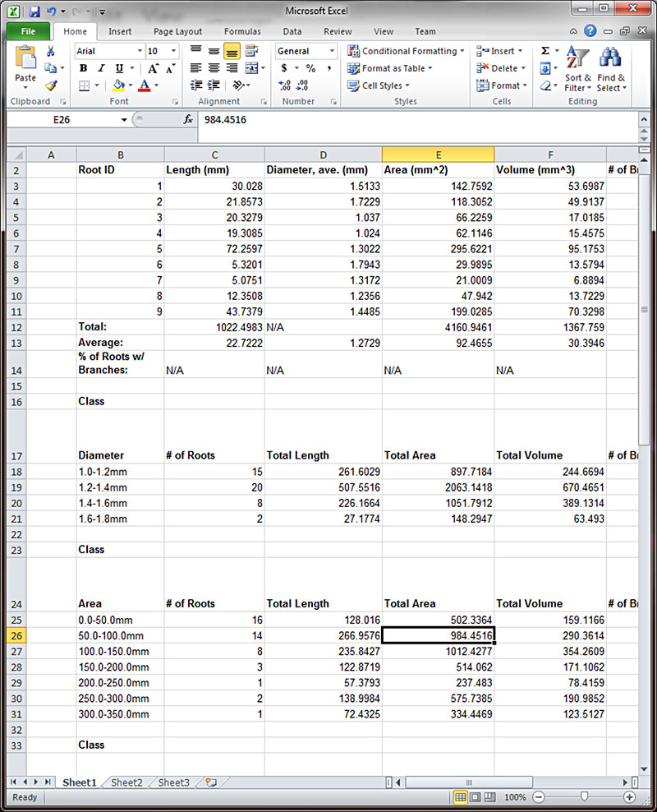Image resolution: width=657 pixels, height=812 pixels.
Task: Open the Name Box dropdown arrow
Action: [x=124, y=120]
